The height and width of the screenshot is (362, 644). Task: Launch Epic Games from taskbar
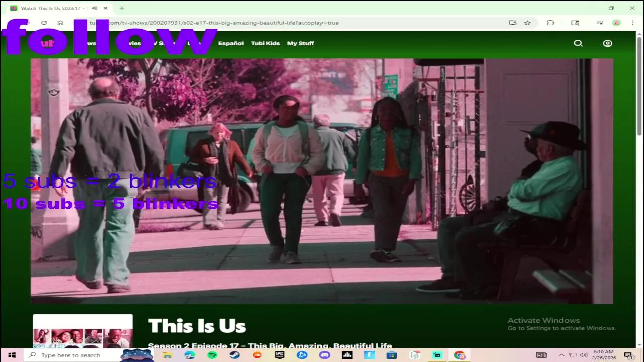tap(280, 355)
